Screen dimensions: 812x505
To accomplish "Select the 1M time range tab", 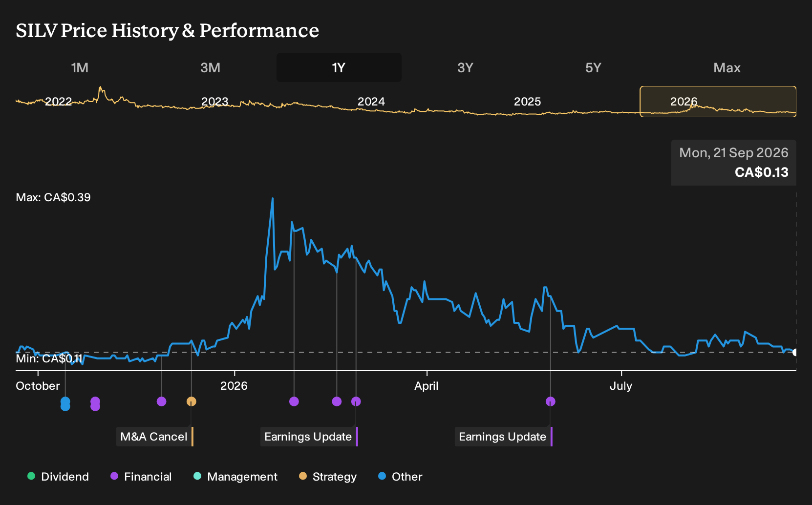I will coord(80,67).
